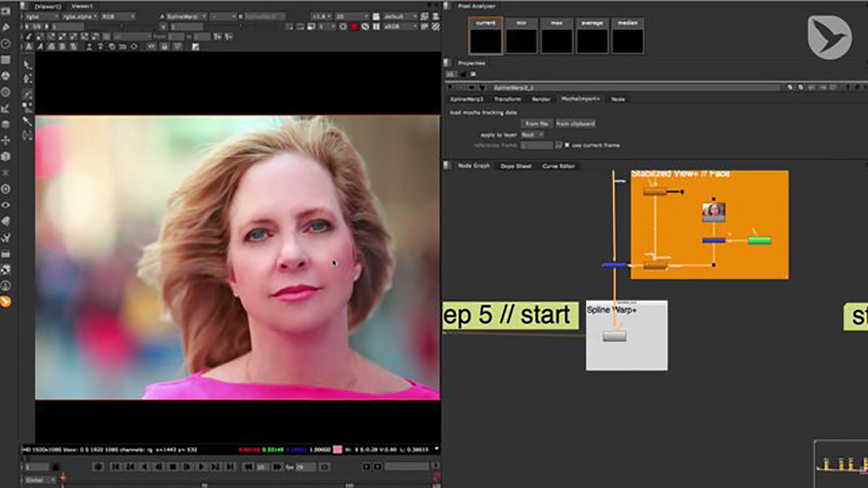Switch to the Viewer1 tab
The height and width of the screenshot is (488, 868).
click(x=82, y=6)
